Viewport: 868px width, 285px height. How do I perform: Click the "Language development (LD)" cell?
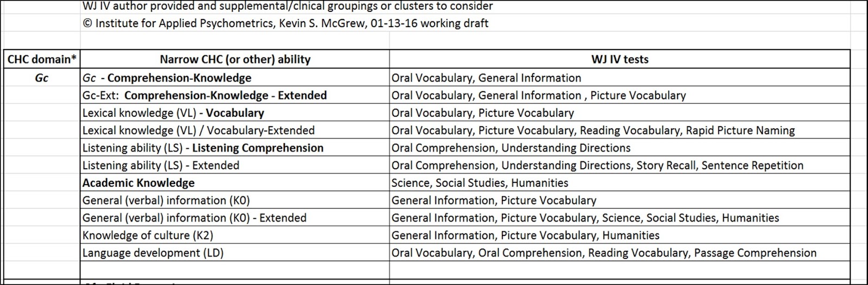pos(153,253)
